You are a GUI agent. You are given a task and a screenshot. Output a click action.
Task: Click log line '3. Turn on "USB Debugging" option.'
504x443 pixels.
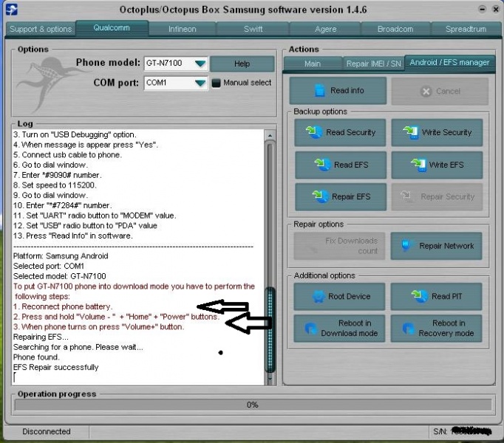pos(75,134)
